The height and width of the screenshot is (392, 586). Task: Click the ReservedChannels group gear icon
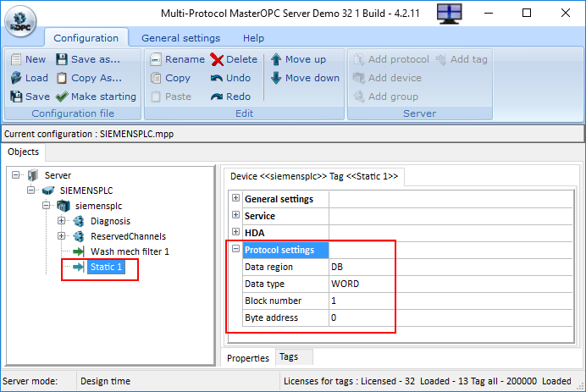(79, 236)
